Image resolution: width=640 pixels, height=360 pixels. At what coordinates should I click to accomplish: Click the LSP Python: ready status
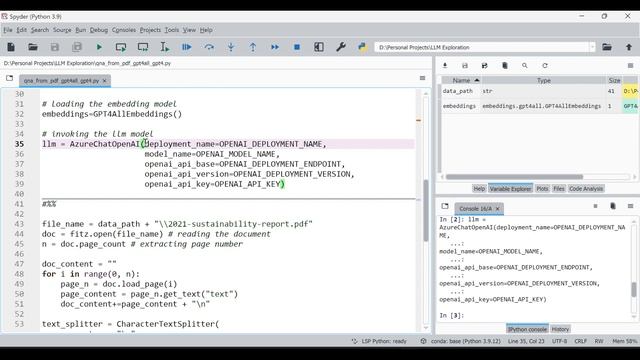point(379,341)
